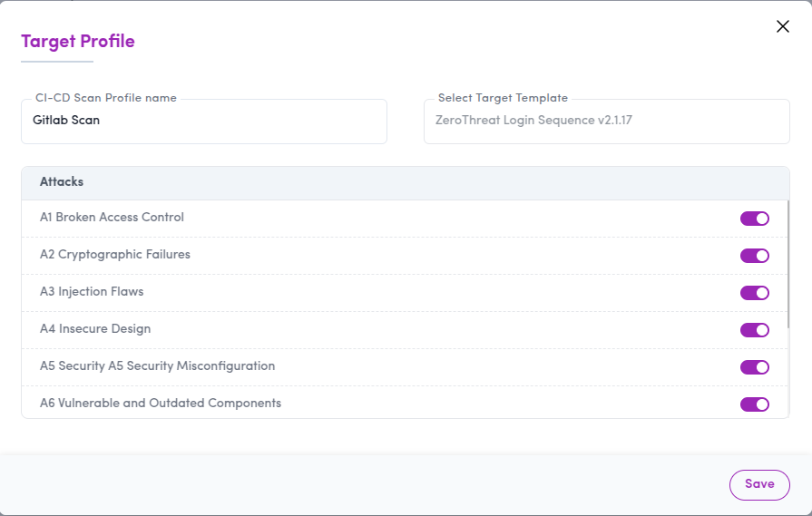Disable the A5 Security Misconfiguration toggle
This screenshot has height=516, width=812.
pos(754,367)
